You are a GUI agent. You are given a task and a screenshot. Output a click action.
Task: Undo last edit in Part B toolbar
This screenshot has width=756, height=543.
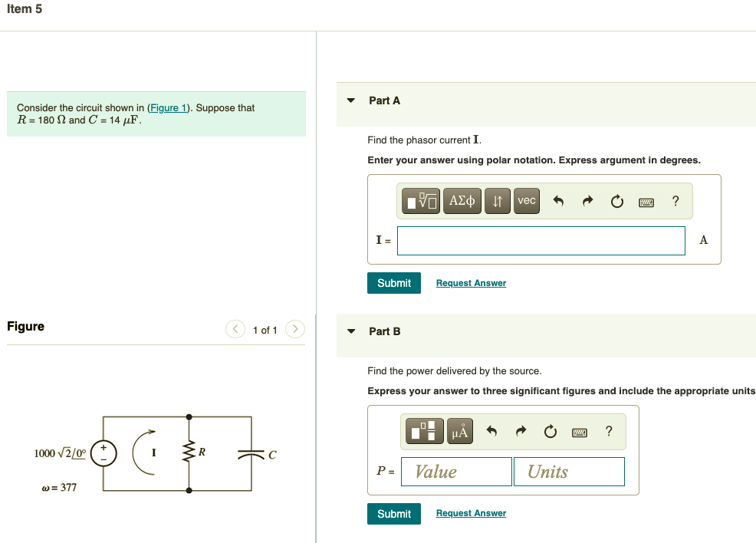pyautogui.click(x=491, y=430)
